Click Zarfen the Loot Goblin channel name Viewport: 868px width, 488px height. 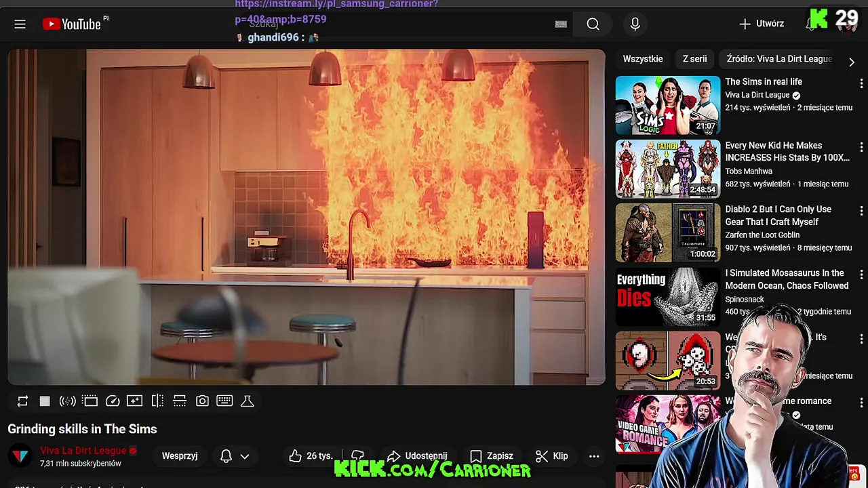click(x=762, y=235)
